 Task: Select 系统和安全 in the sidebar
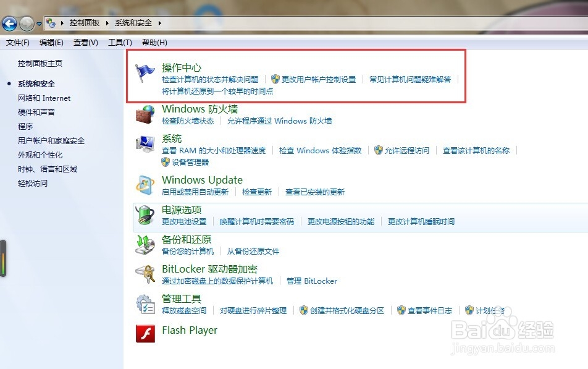pyautogui.click(x=36, y=83)
